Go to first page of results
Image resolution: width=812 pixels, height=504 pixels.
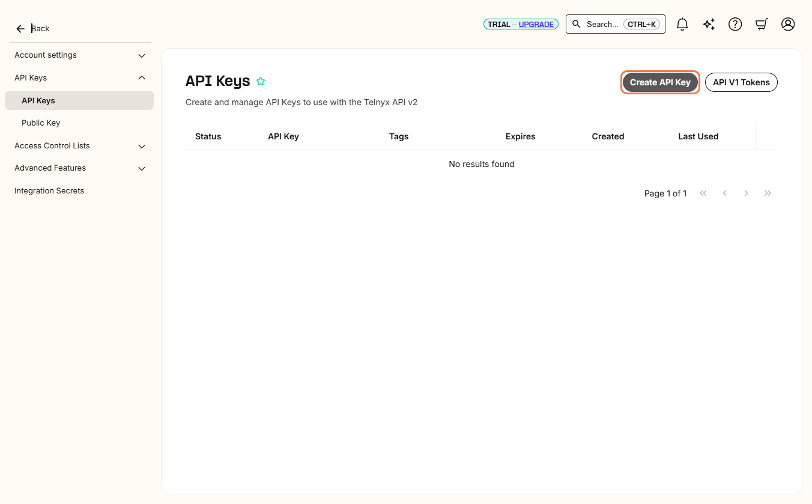(703, 193)
